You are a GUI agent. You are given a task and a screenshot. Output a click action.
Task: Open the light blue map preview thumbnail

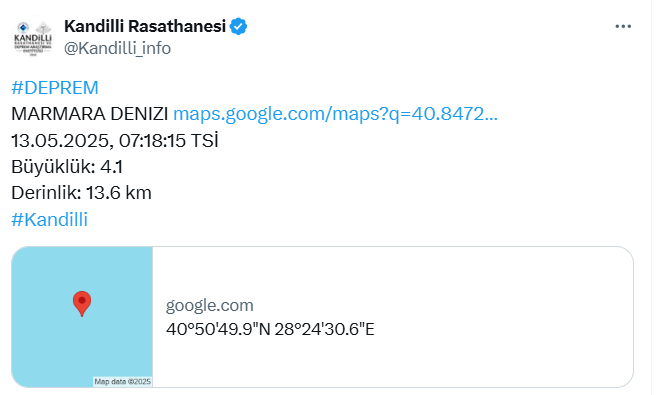pos(82,317)
